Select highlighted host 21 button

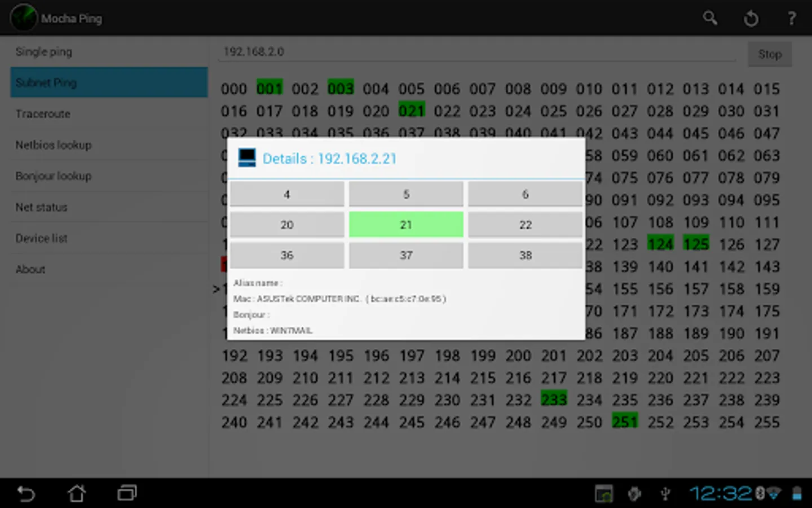point(406,225)
